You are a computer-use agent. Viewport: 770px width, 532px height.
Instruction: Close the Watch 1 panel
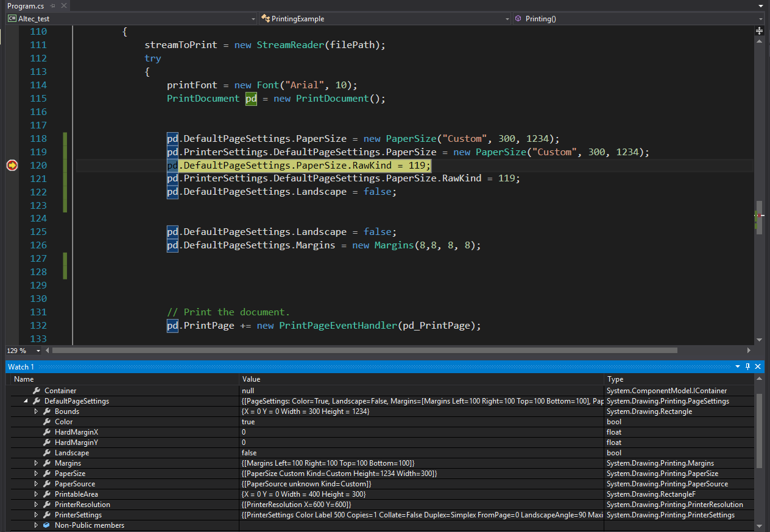(758, 366)
